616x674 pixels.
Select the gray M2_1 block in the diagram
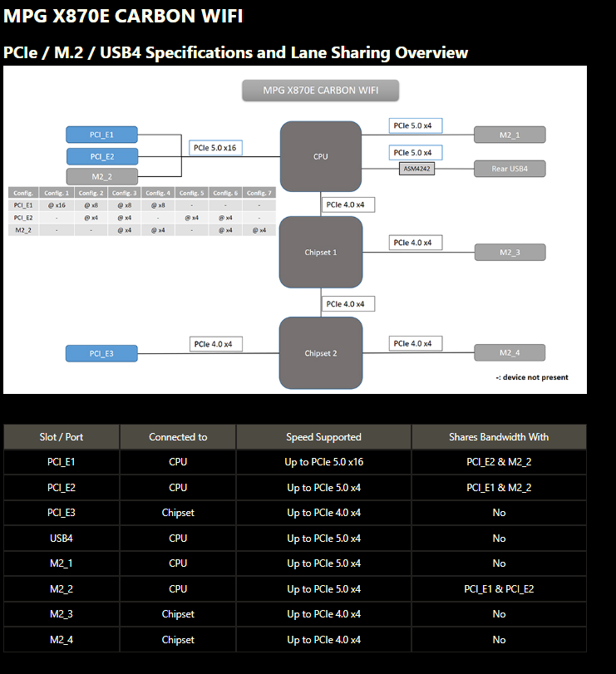tap(510, 135)
